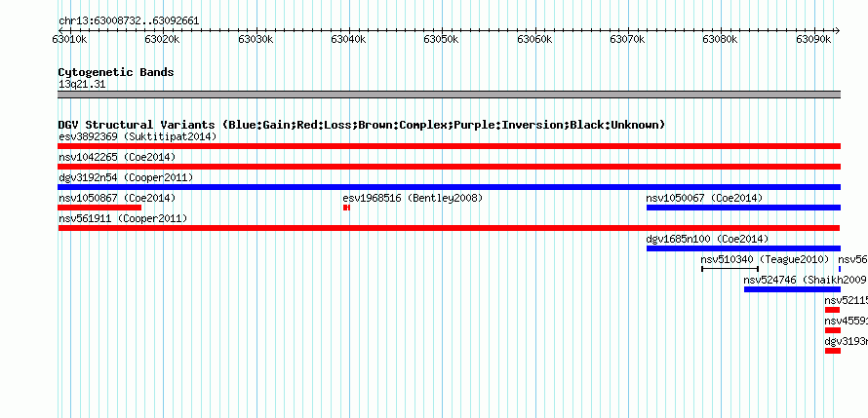Select the short red bar under dgv3193 label
The height and width of the screenshot is (418, 868).
click(833, 351)
